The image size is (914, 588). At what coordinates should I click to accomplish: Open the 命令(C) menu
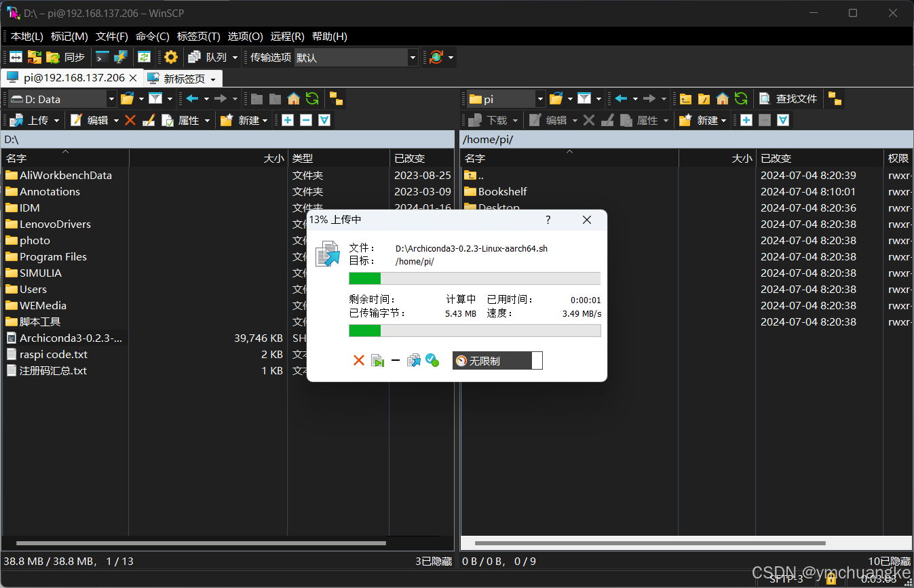pos(153,37)
